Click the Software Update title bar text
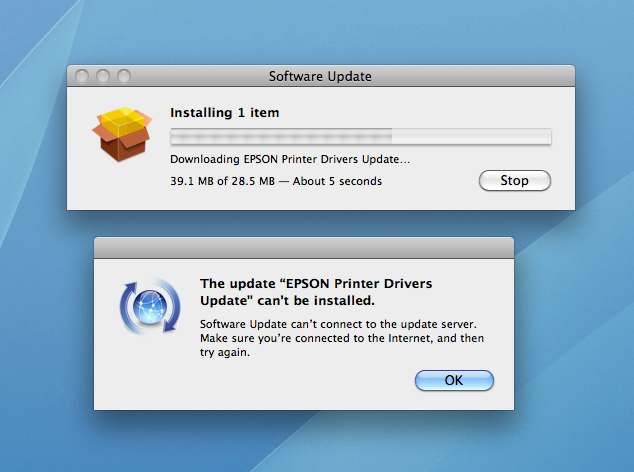The image size is (634, 472). [320, 76]
